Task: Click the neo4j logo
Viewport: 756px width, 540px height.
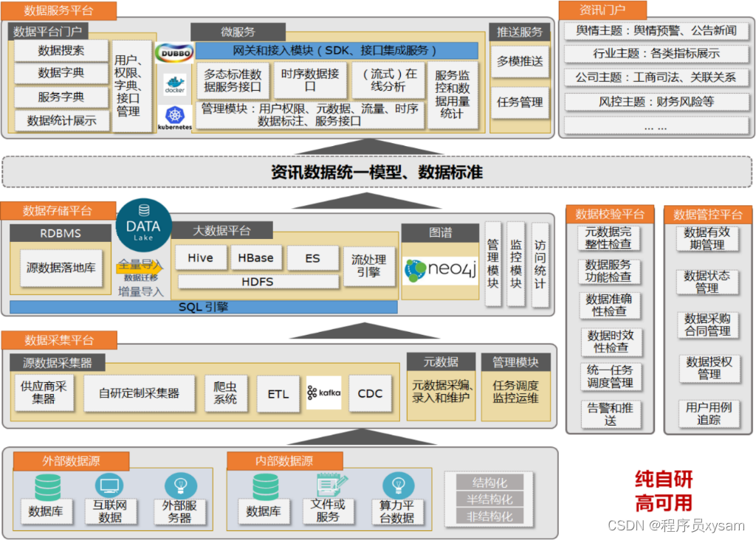Action: [440, 270]
